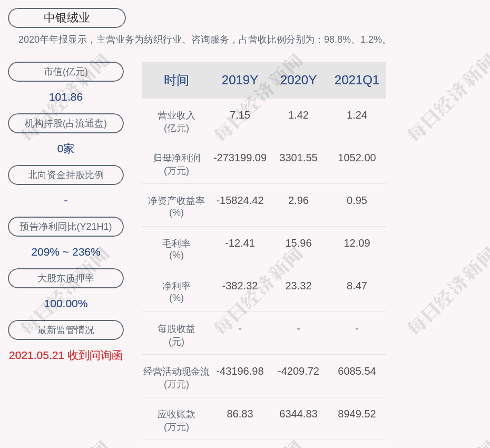Click the 每股收益 dash under 2021Q1
Viewport: 490px width, 448px height.
(x=357, y=328)
